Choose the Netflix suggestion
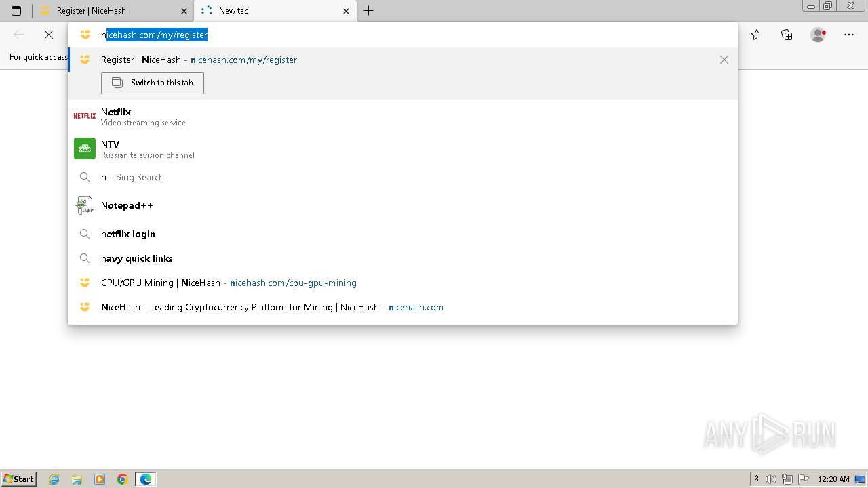868x488 pixels. click(403, 116)
